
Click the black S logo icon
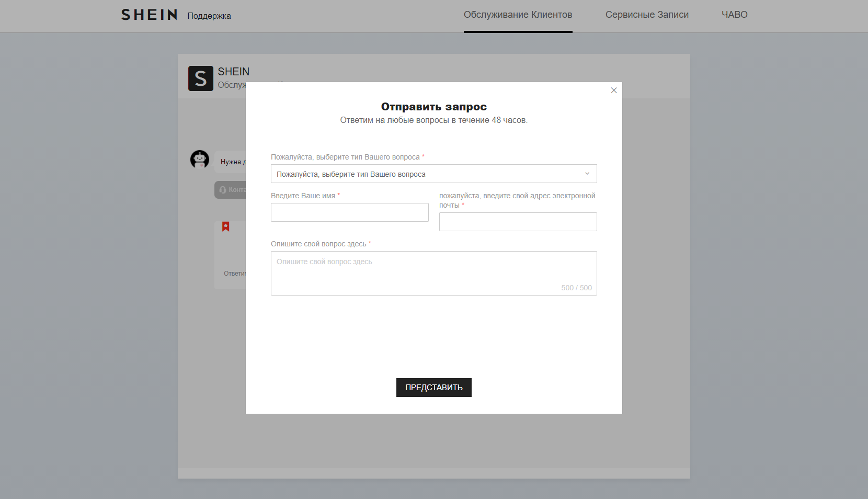pyautogui.click(x=201, y=78)
